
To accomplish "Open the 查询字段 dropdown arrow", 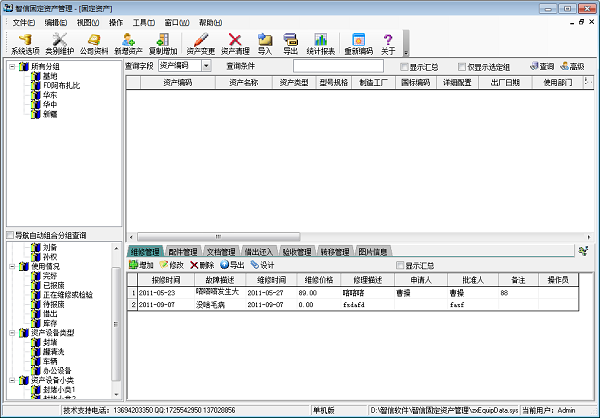I will 206,66.
